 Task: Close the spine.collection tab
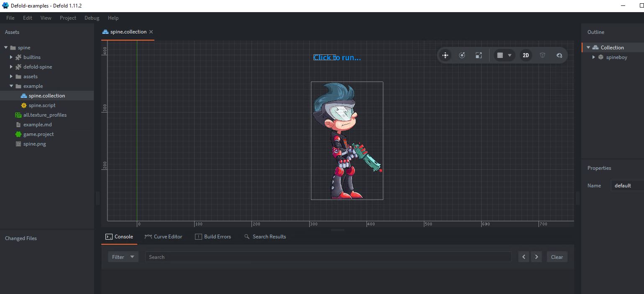point(151,32)
